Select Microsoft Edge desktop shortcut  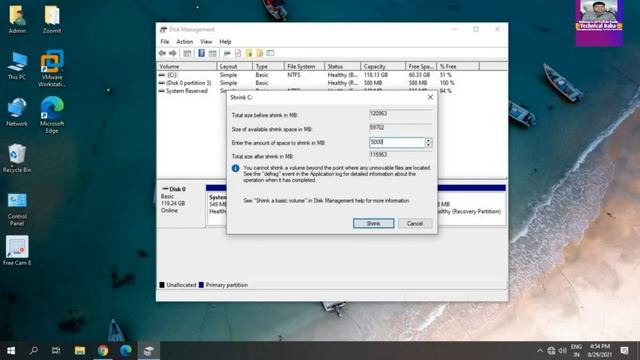(52, 115)
